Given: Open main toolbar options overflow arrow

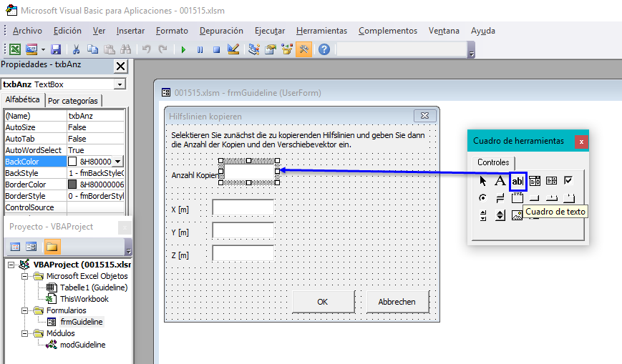Looking at the screenshot, I should click(x=471, y=54).
